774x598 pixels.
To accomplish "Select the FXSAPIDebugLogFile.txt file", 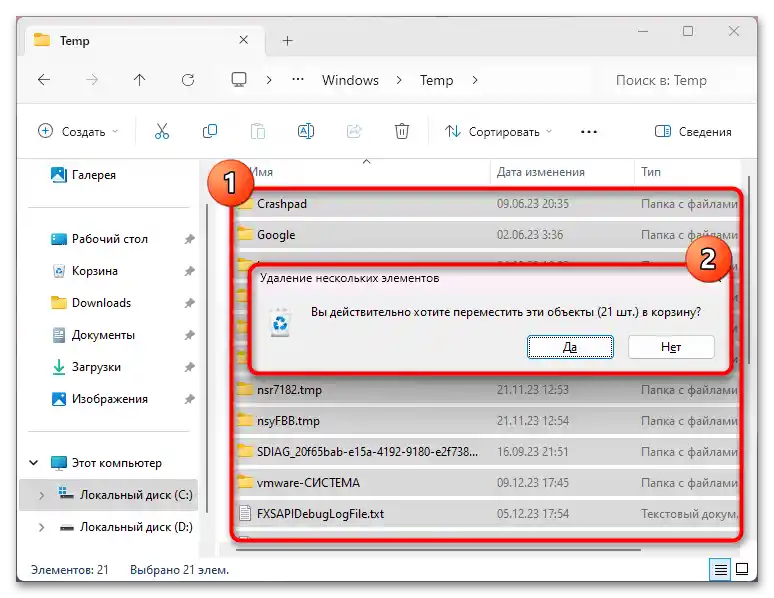I will pos(487,514).
